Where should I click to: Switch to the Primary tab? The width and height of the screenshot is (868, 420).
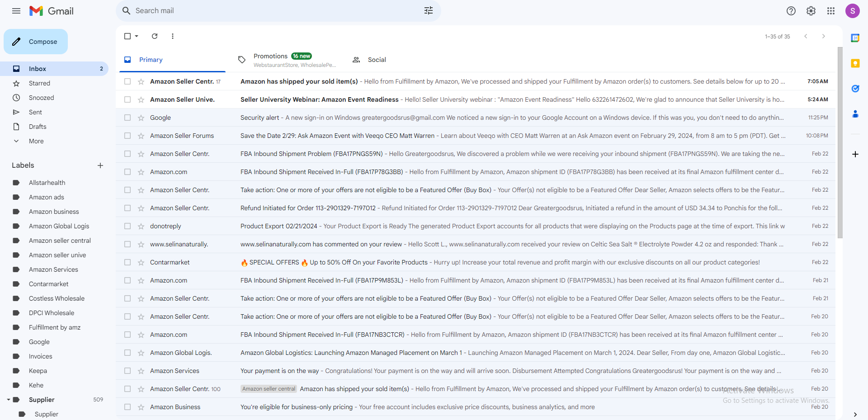pos(172,60)
